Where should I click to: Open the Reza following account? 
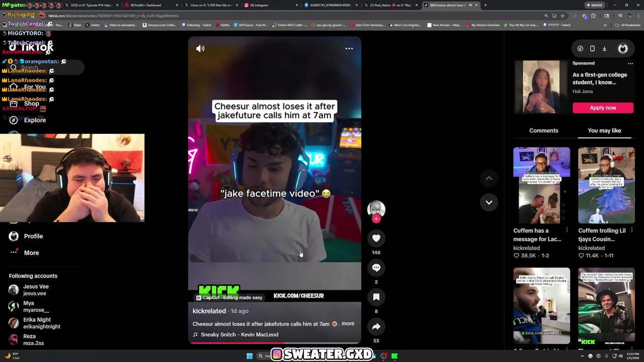point(26,340)
